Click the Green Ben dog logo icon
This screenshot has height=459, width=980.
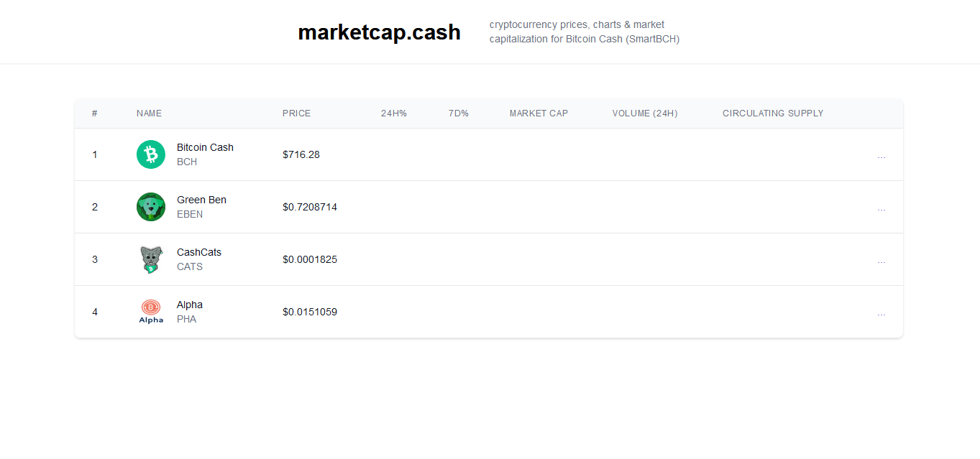click(x=151, y=207)
